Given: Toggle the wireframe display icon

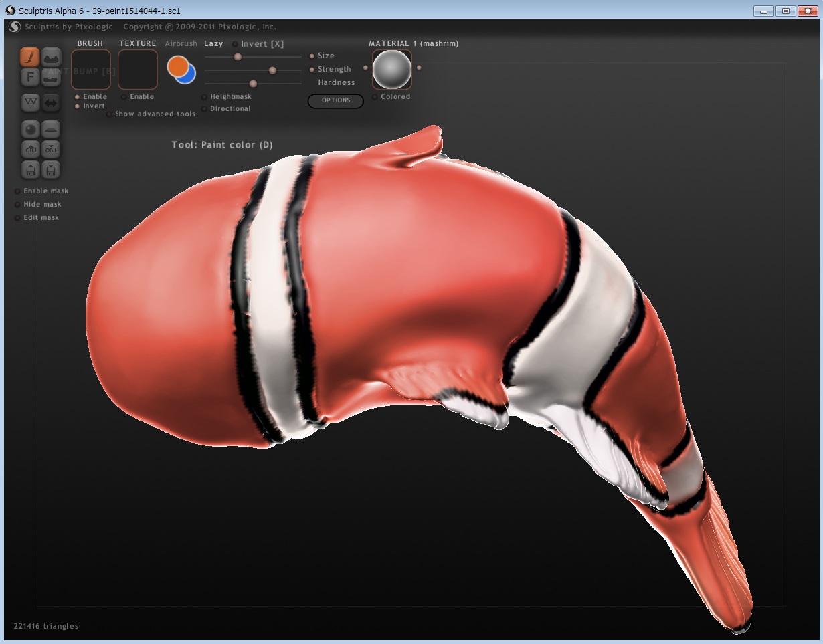Looking at the screenshot, I should [30, 102].
